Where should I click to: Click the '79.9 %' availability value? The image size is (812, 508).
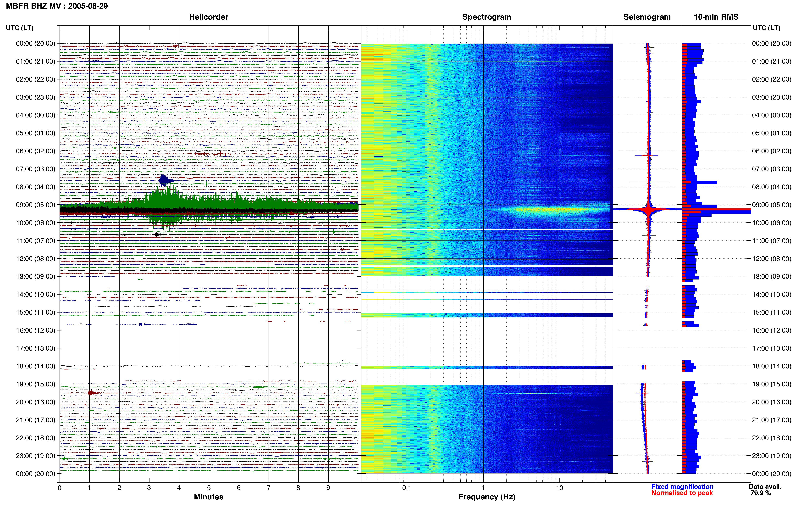pos(761,493)
